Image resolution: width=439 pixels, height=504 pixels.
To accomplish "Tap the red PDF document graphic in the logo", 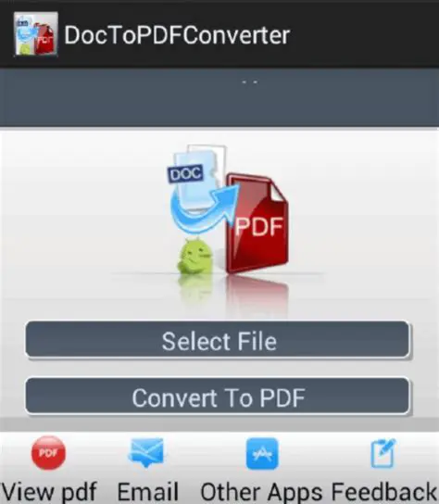I will 257,223.
